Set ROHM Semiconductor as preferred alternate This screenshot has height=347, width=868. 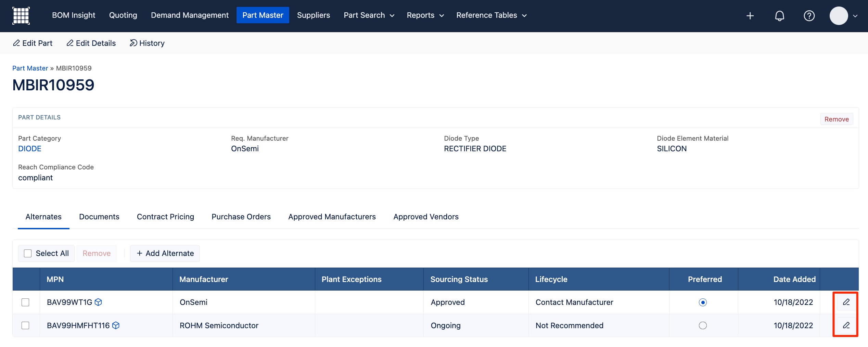[x=702, y=325]
